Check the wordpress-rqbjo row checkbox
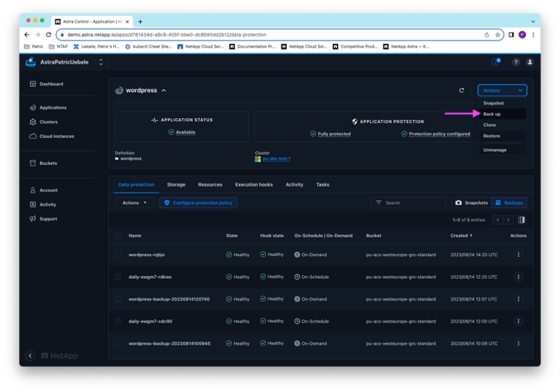The height and width of the screenshot is (392, 560). pyautogui.click(x=118, y=255)
